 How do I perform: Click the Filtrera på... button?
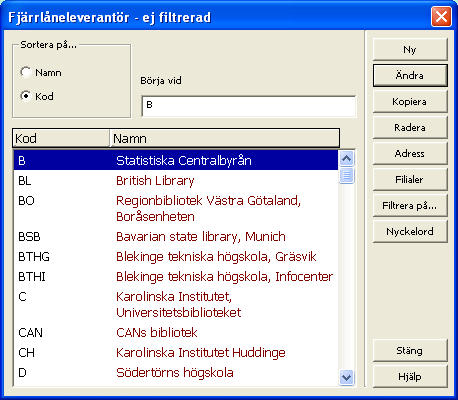pyautogui.click(x=410, y=206)
